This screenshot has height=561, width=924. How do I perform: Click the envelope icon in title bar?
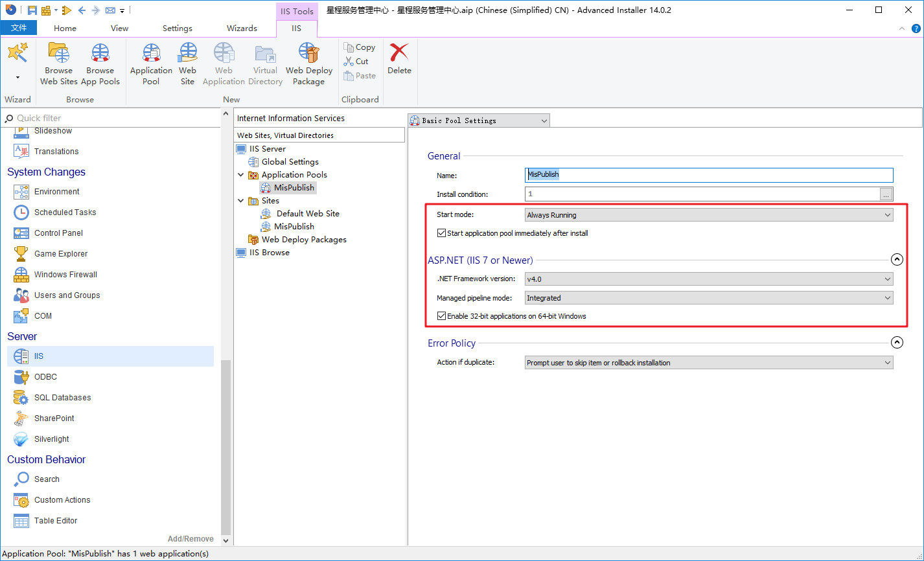coord(110,10)
